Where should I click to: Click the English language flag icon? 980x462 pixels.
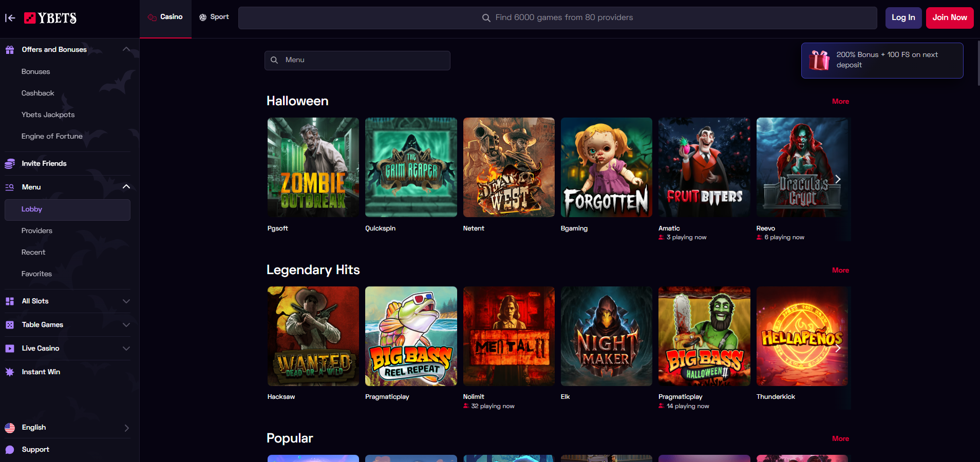tap(10, 427)
